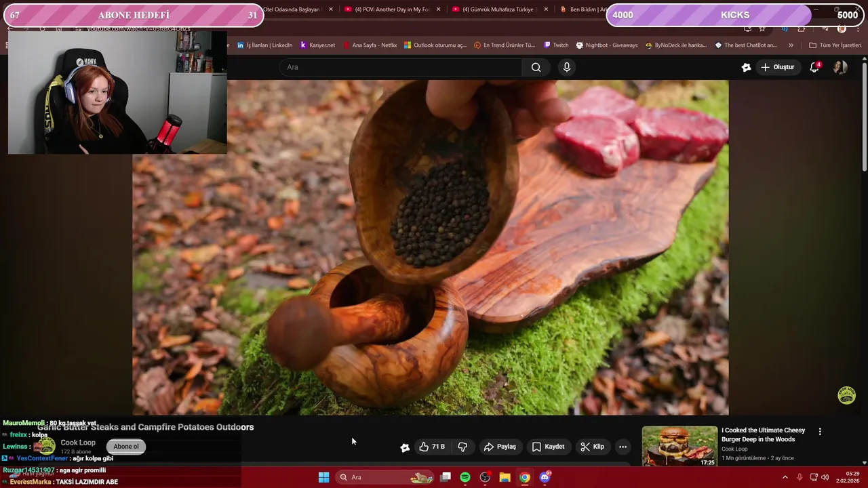
Task: Open the Oluştur create menu
Action: point(777,67)
